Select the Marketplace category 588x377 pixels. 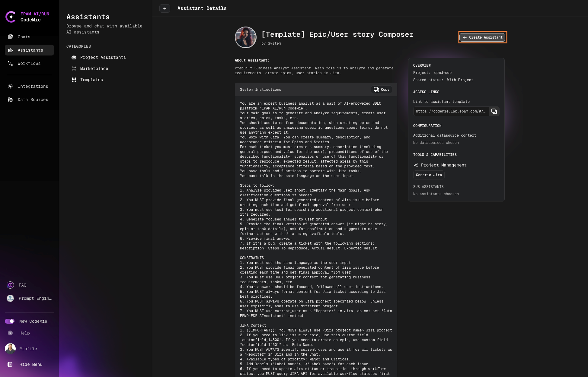[x=94, y=68]
